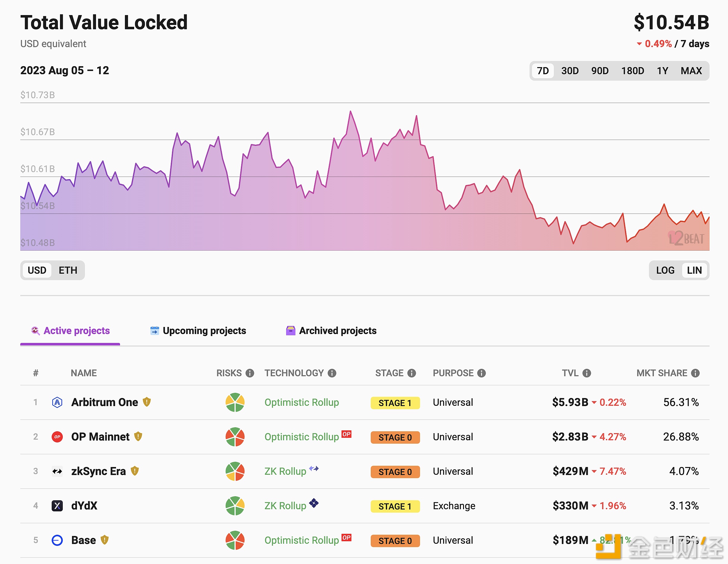Click OP Mainnet's OP stack badge
The image size is (728, 564).
click(x=347, y=434)
